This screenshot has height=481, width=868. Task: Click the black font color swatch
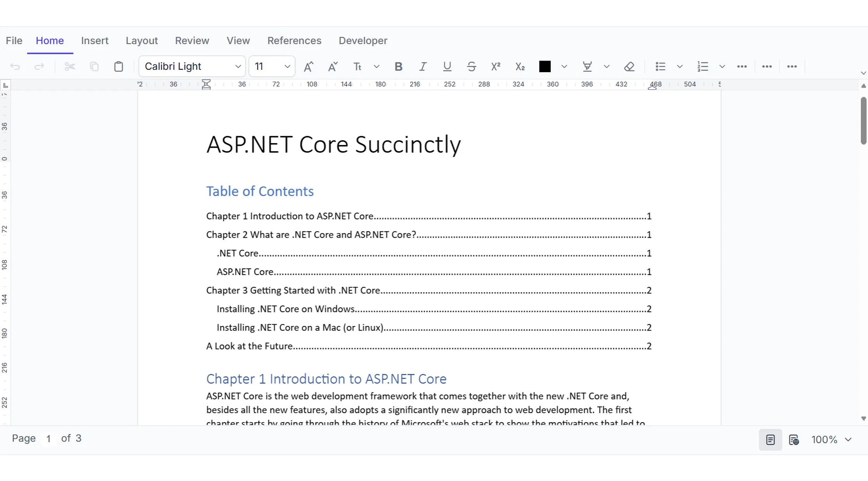tap(545, 67)
